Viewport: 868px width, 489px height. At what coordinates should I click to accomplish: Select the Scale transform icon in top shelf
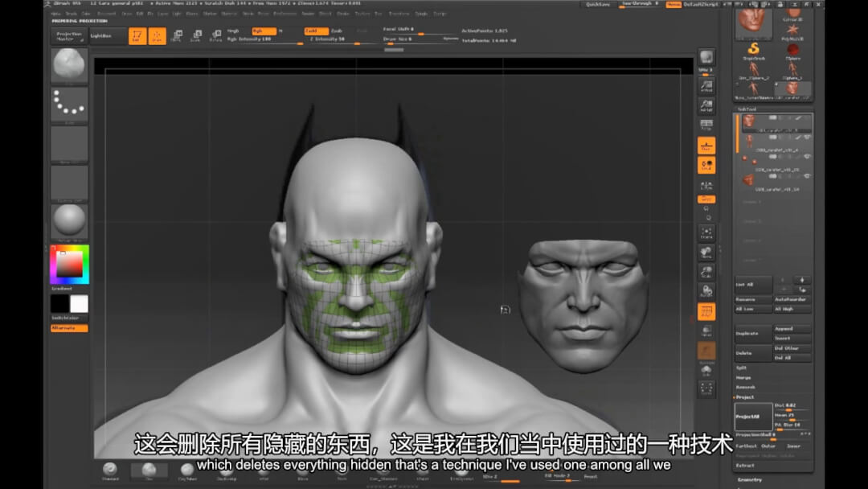pos(196,36)
